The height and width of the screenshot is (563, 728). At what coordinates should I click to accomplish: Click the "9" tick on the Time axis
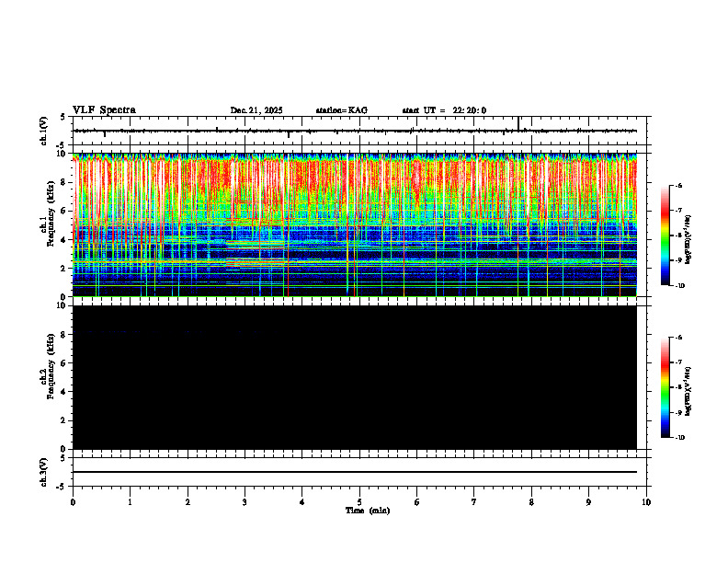pos(588,502)
